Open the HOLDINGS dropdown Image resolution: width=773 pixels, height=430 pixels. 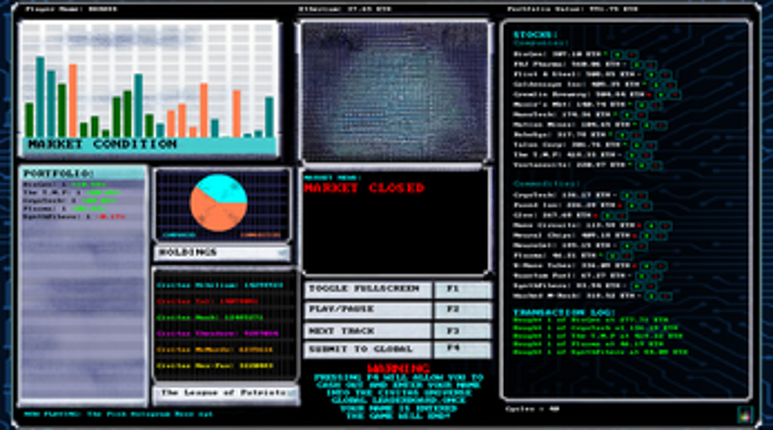(x=222, y=253)
